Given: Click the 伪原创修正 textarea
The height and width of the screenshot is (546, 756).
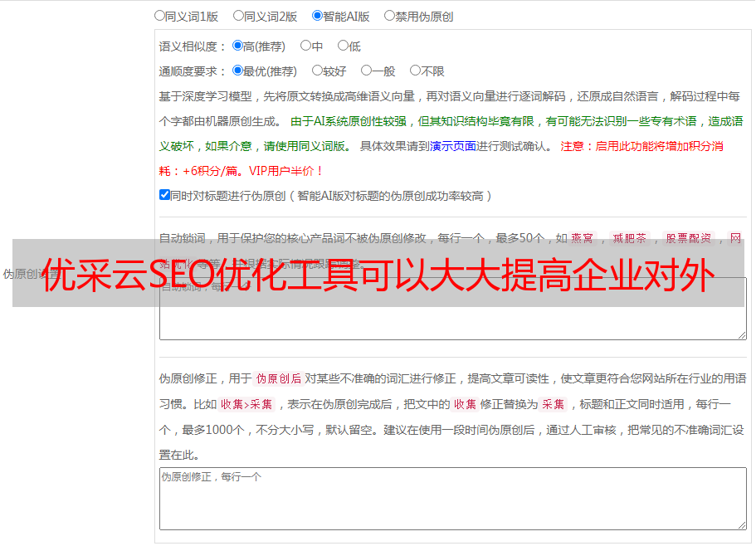Looking at the screenshot, I should click(x=453, y=499).
